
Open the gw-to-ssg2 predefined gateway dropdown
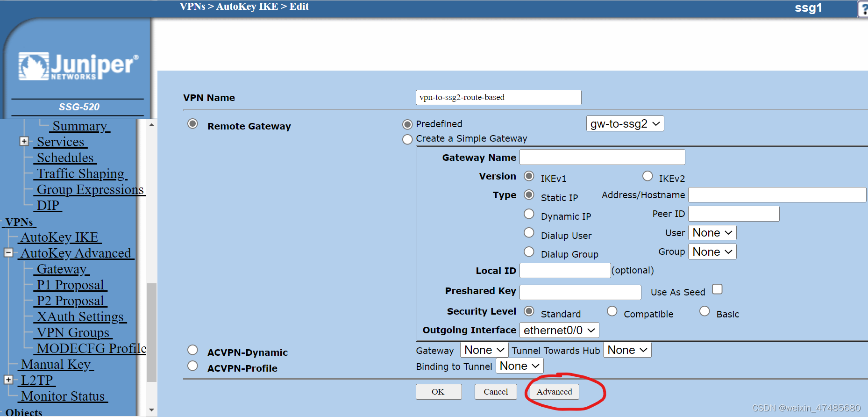coord(625,124)
